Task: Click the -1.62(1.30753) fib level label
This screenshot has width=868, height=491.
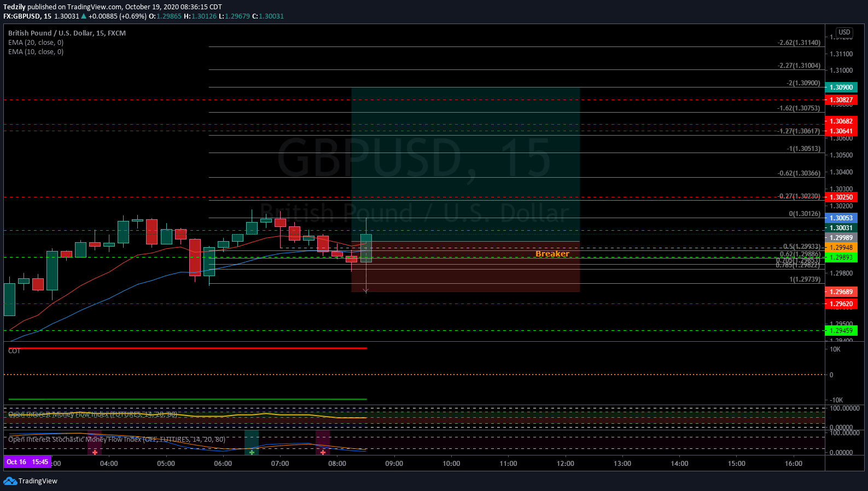Action: click(x=799, y=108)
